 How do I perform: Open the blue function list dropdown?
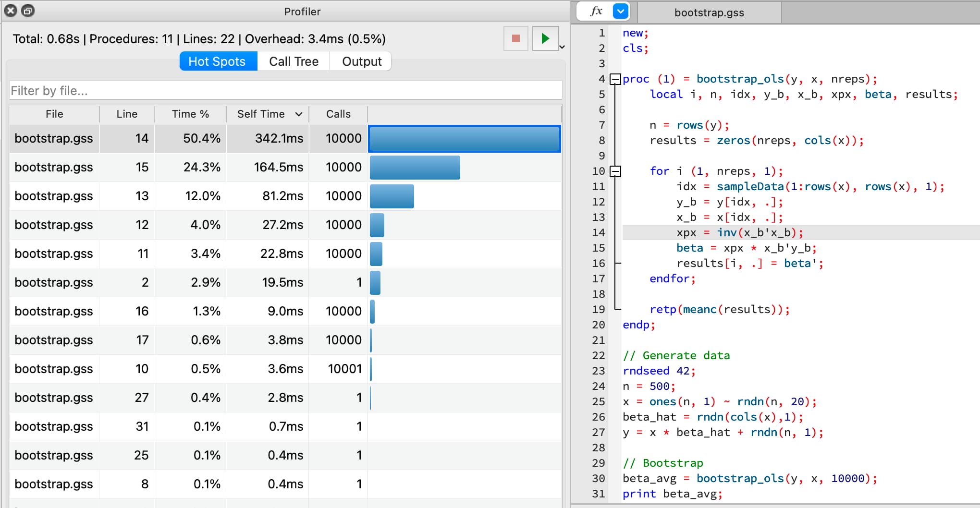pyautogui.click(x=621, y=11)
